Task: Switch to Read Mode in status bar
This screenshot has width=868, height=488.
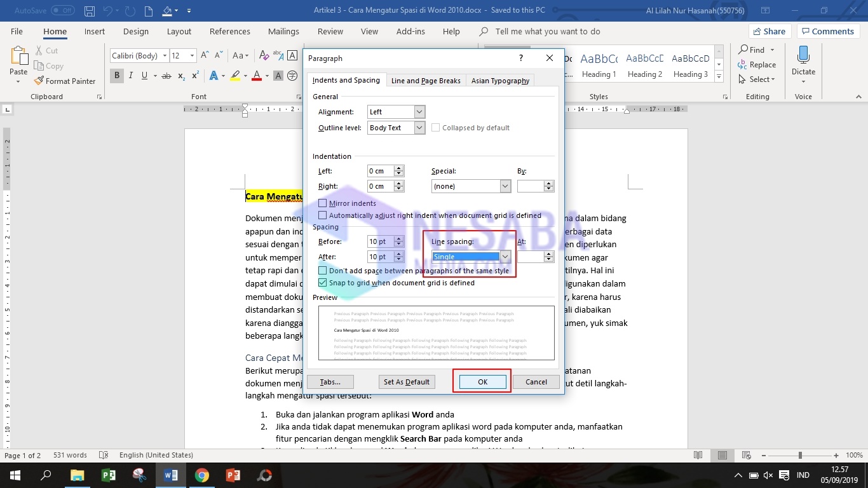Action: [x=698, y=455]
